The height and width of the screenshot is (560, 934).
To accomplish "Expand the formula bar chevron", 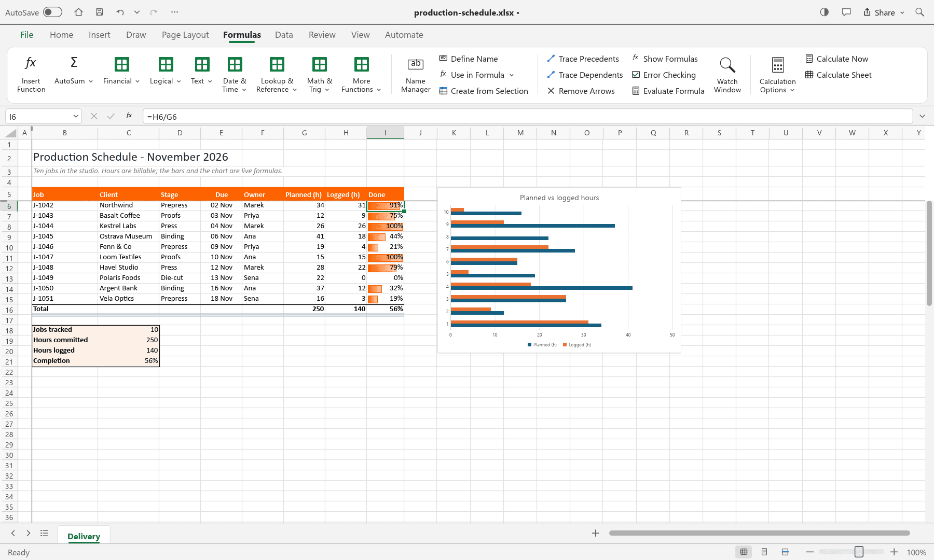I will 922,116.
